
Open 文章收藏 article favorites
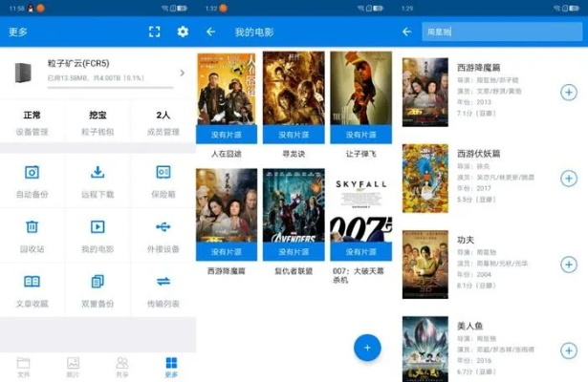[x=32, y=288]
